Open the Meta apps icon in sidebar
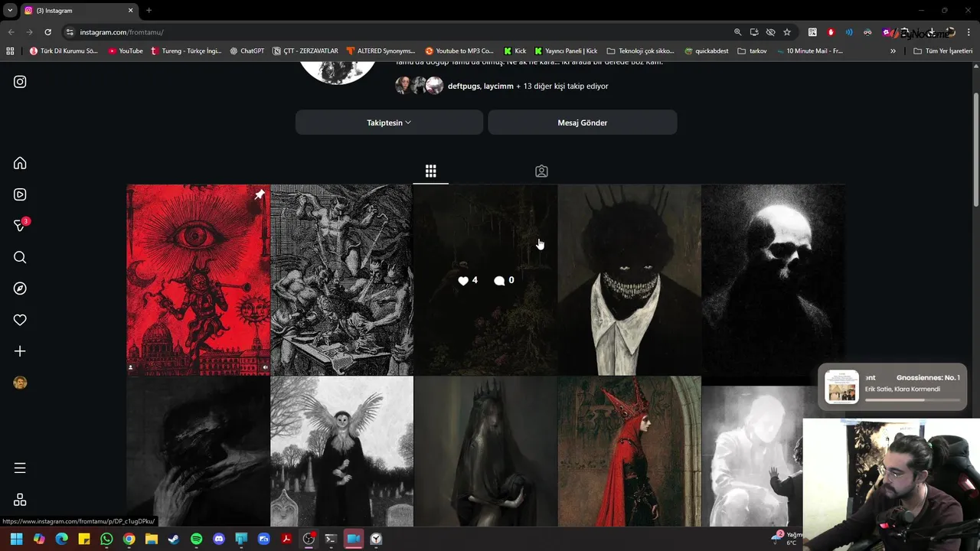 pyautogui.click(x=20, y=499)
